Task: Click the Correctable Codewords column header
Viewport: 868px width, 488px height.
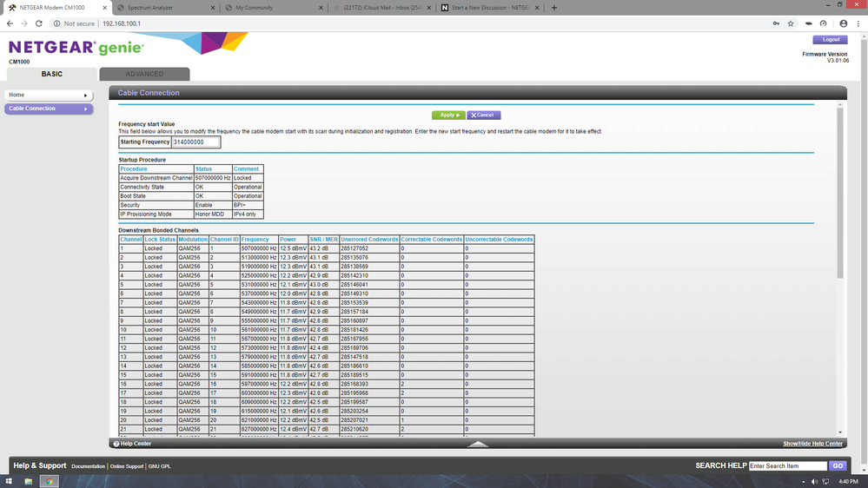Action: (431, 240)
